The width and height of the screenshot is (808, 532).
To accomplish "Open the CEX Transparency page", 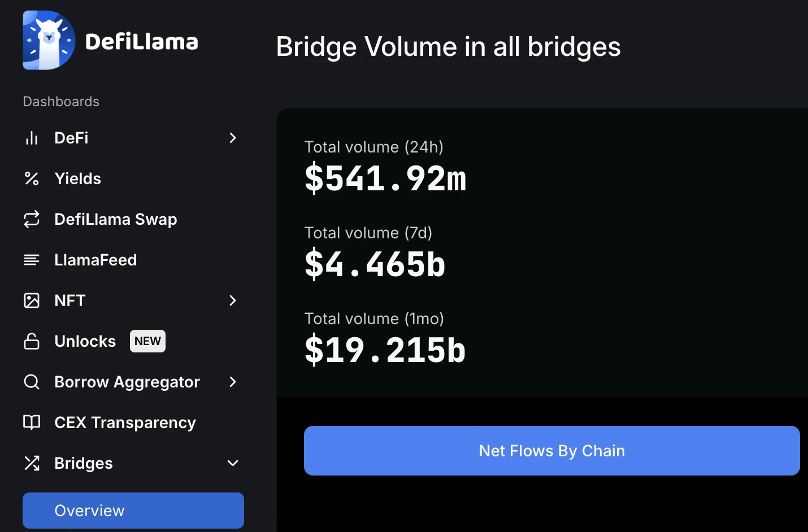I will click(125, 422).
